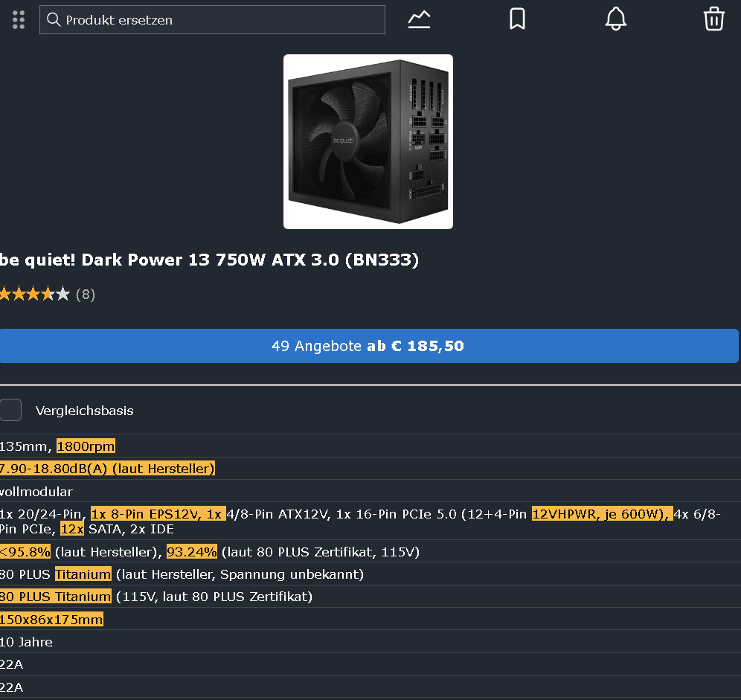Image resolution: width=741 pixels, height=700 pixels.
Task: Open the 49 Angebote ab € 185,50 button
Action: click(369, 346)
